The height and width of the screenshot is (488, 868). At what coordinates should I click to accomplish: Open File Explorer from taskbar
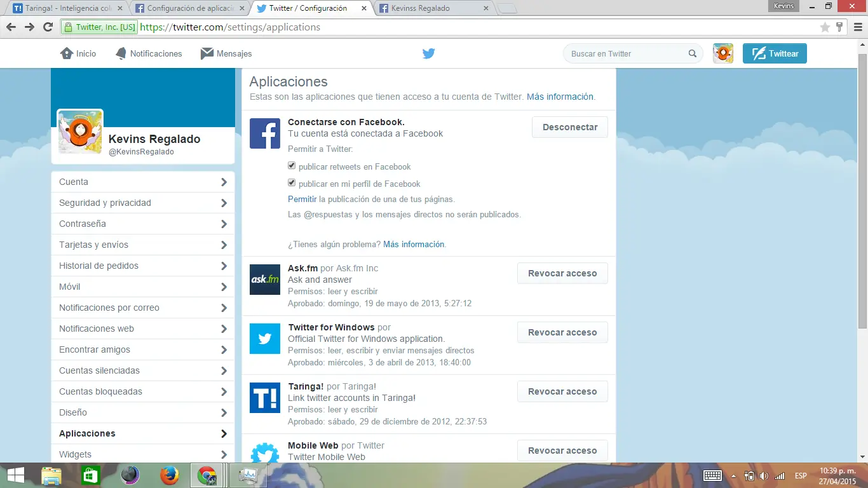click(51, 475)
